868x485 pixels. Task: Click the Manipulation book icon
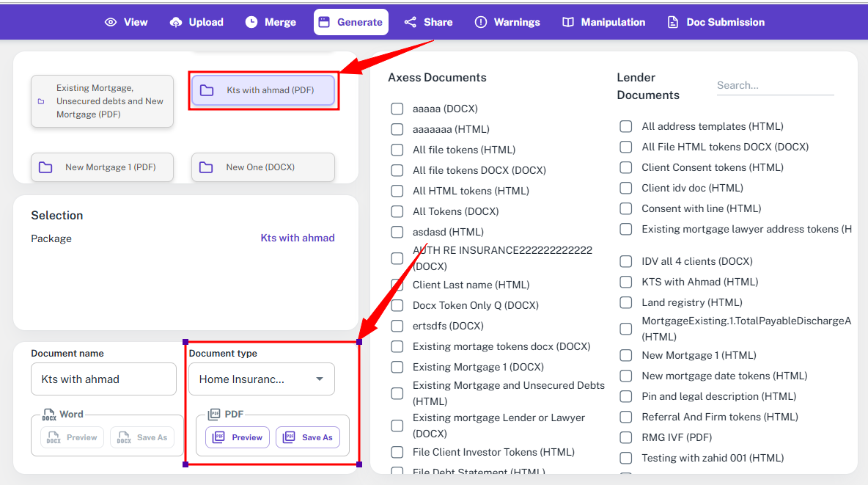point(568,22)
